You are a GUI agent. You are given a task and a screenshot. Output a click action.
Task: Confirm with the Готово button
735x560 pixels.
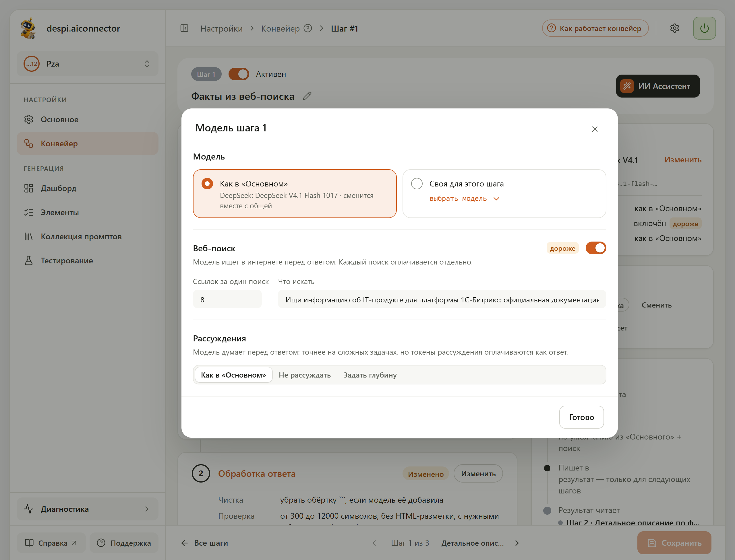(581, 417)
